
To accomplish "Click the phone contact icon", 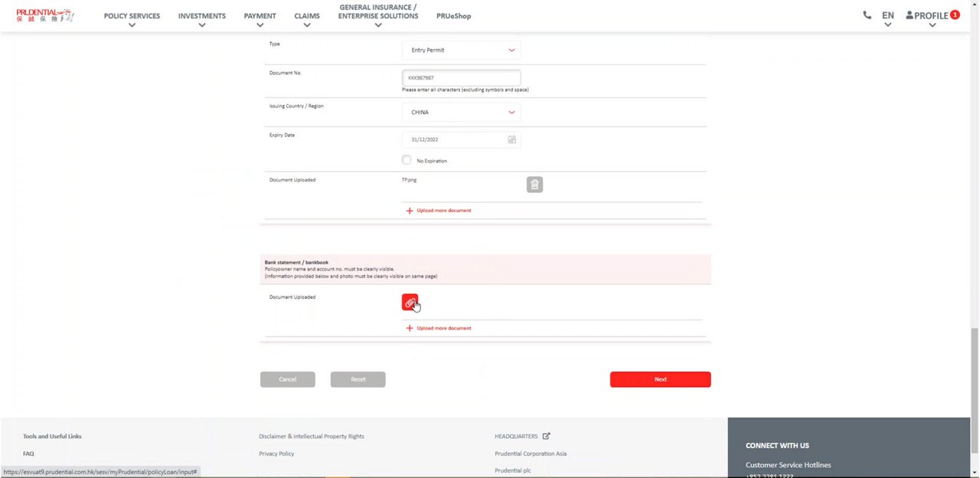I will point(867,15).
